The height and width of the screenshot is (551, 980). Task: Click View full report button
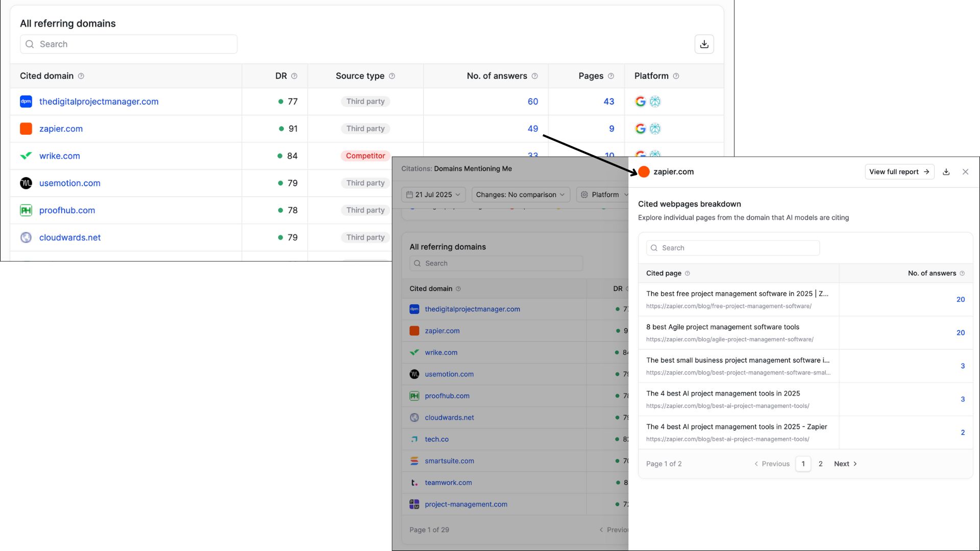[899, 172]
